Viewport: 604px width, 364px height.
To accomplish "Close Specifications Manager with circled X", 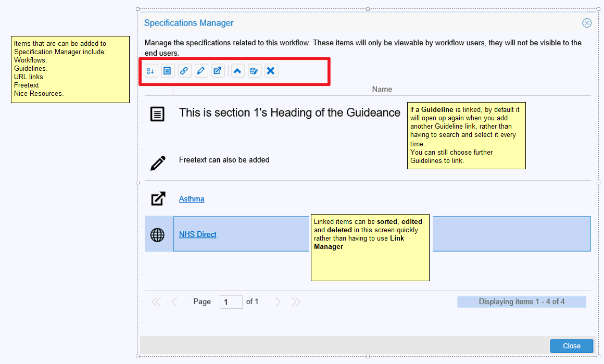I will pos(587,23).
